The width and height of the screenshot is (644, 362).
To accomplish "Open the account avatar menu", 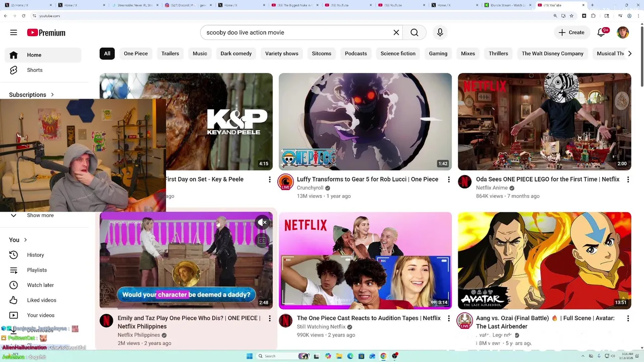I will (623, 33).
